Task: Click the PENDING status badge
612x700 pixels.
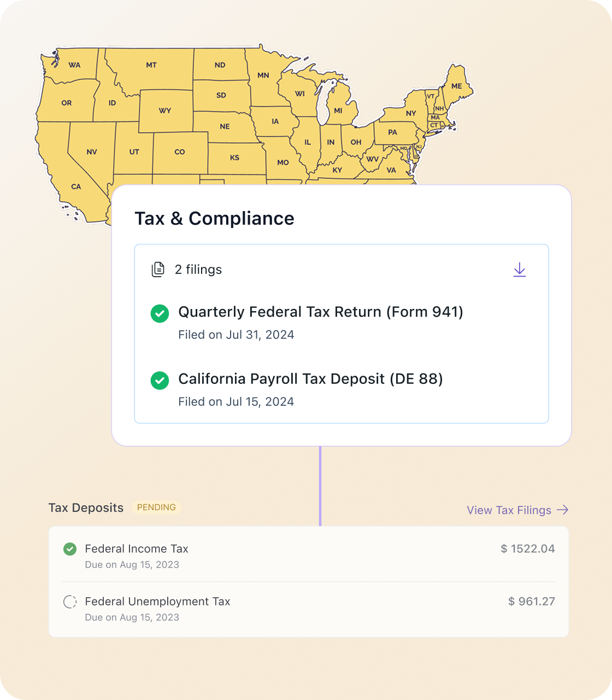Action: 156,507
